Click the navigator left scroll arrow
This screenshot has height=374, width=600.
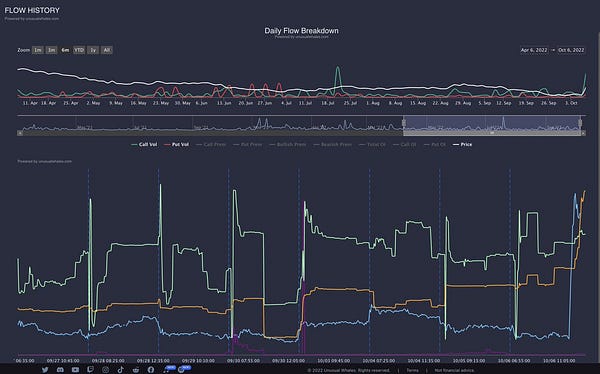[20, 133]
